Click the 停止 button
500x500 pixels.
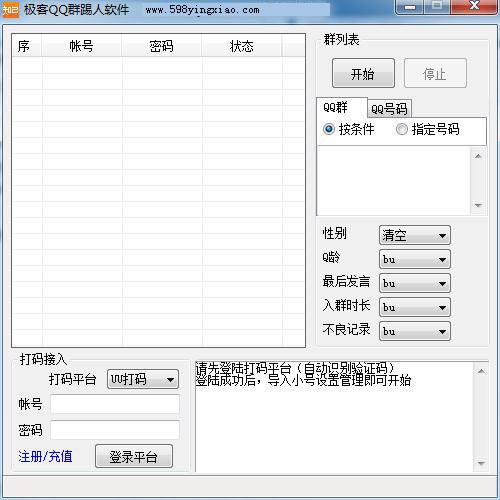(435, 73)
